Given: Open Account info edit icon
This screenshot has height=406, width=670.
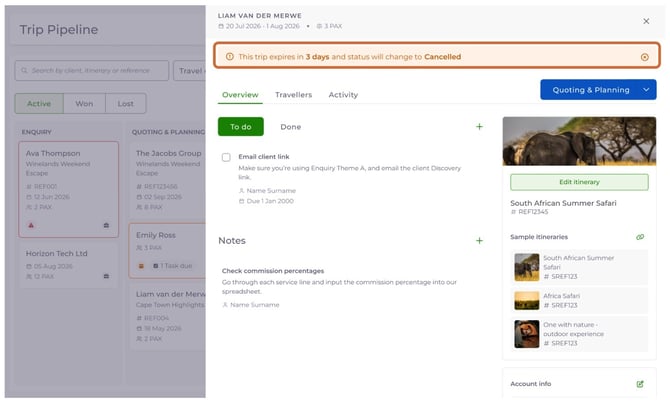Looking at the screenshot, I should 640,384.
